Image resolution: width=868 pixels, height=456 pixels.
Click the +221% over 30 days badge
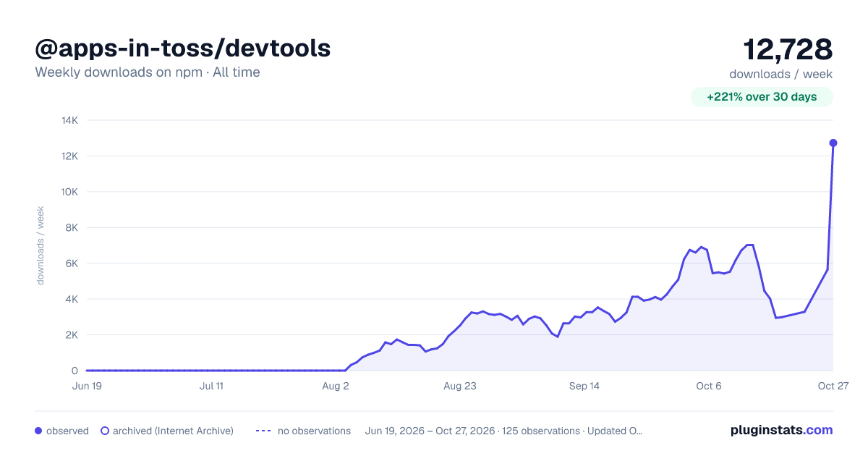point(762,97)
